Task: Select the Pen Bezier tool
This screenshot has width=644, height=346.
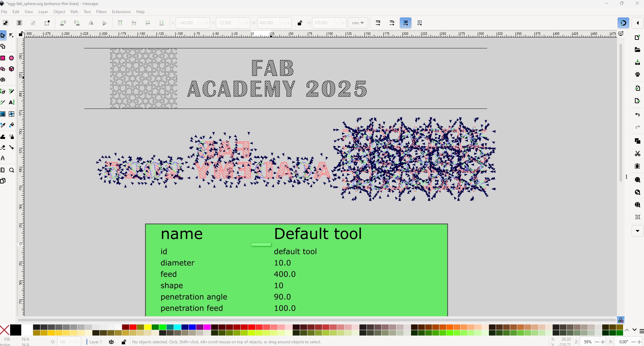Action: 3,91
